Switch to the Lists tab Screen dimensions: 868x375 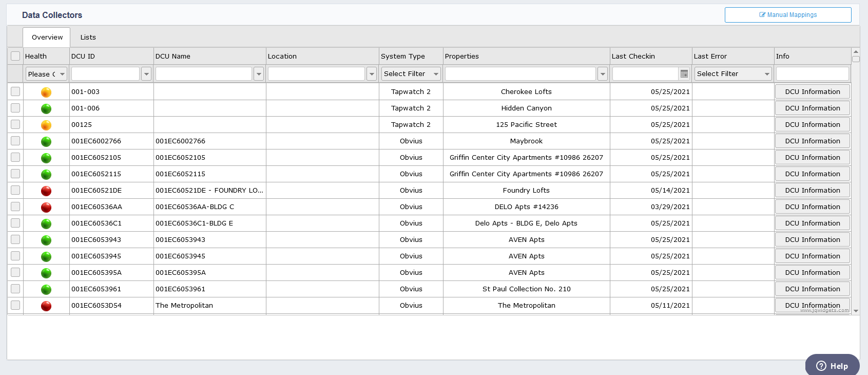88,38
